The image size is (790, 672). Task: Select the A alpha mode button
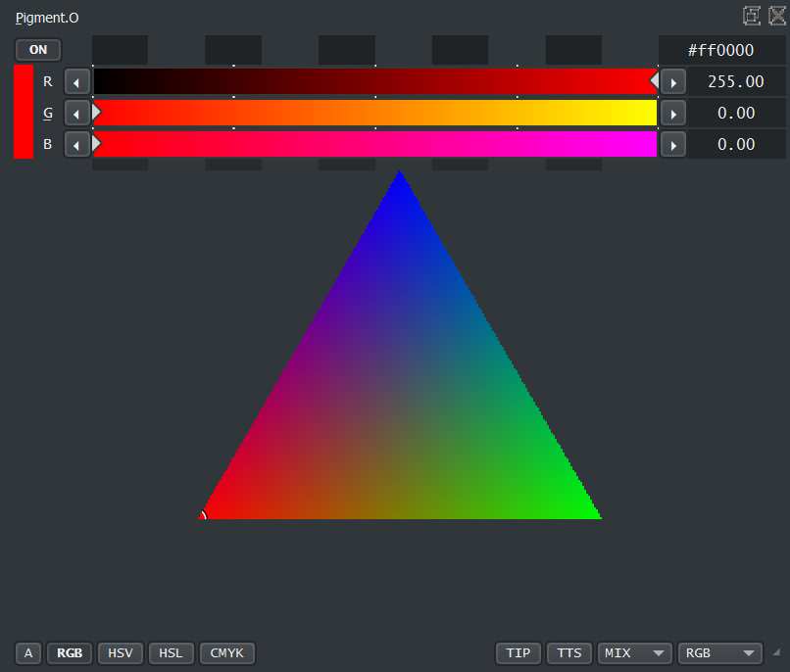point(27,653)
